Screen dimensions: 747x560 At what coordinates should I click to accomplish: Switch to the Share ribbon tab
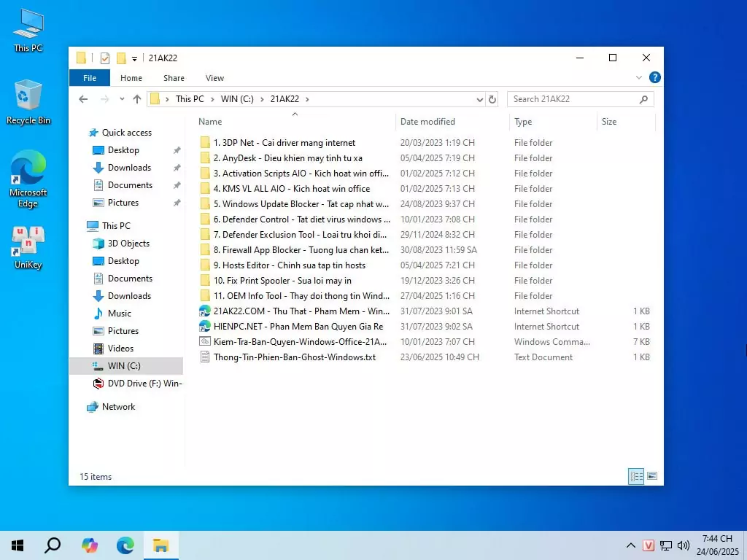174,78
